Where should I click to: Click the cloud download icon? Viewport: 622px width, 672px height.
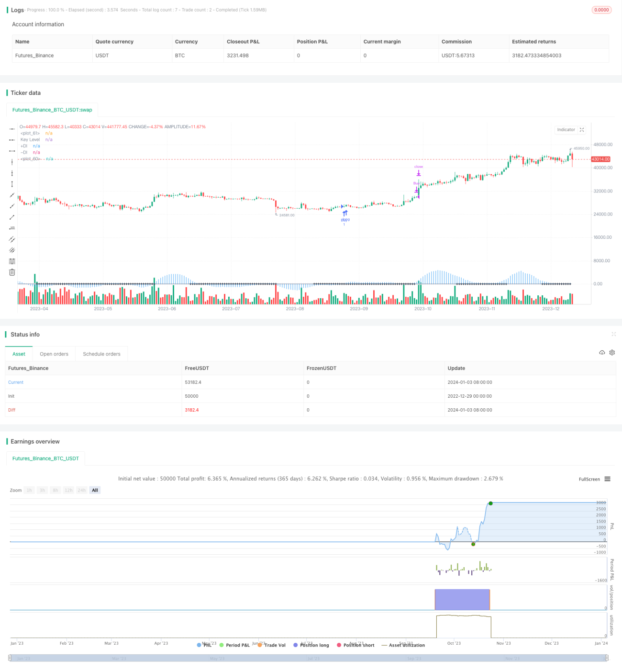[602, 353]
